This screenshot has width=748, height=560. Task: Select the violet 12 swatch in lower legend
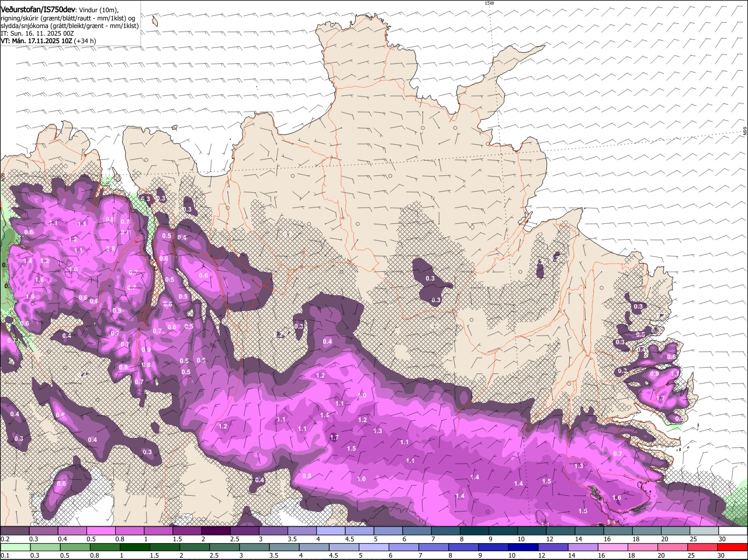point(553,547)
